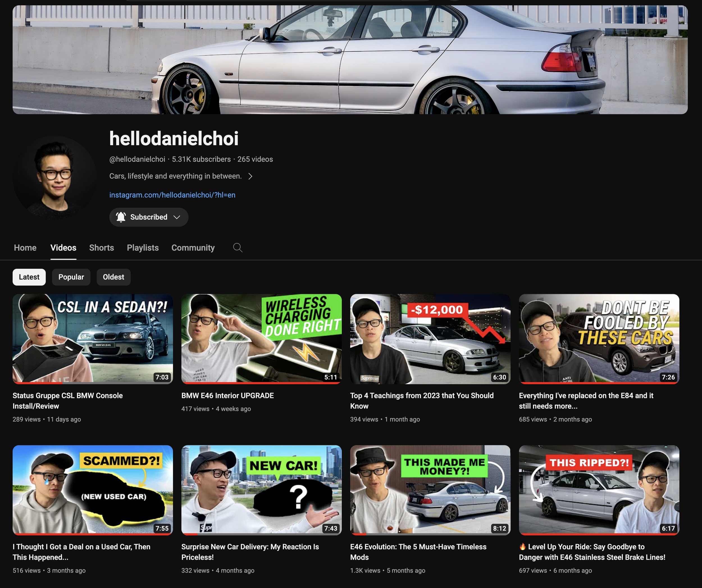Click the @hellodanielchoi handle text

point(137,159)
